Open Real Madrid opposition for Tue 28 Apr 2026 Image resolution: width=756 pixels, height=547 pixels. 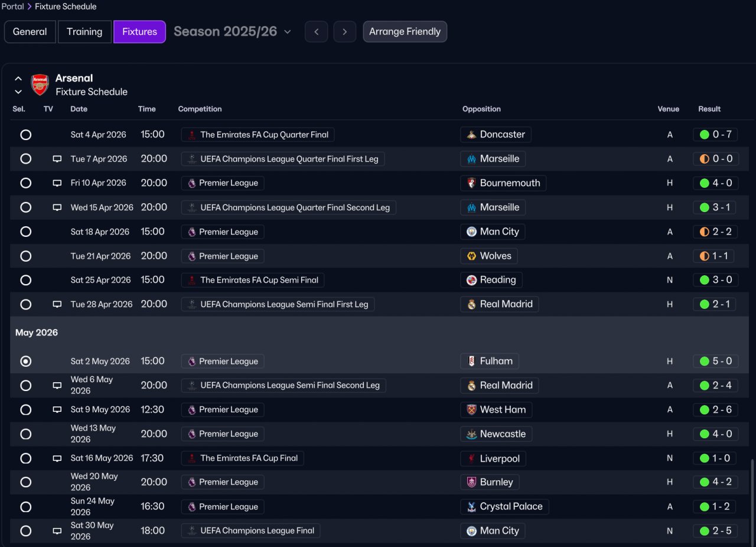500,304
